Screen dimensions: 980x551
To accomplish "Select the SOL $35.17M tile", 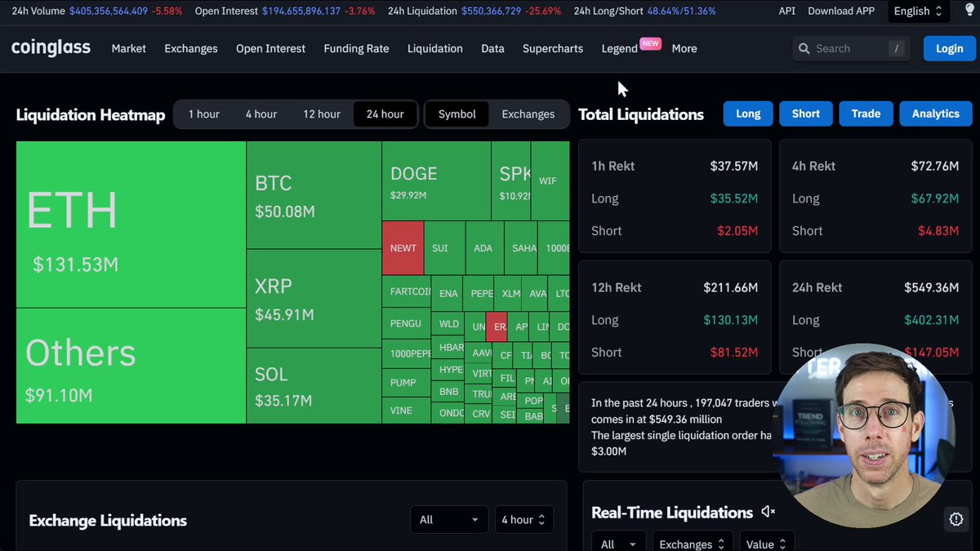I will (314, 385).
